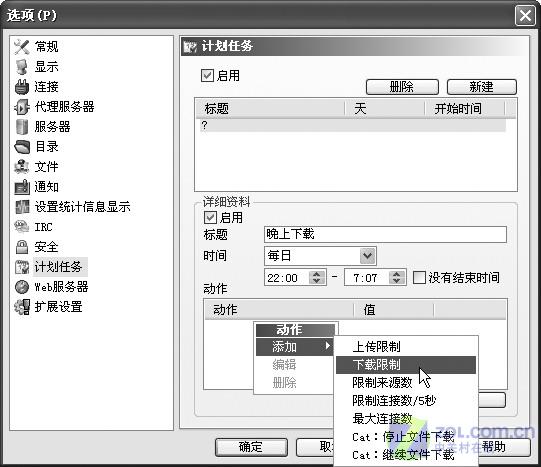Click the 7:07 end time spinner
Screen dimensions: 541x467
point(396,277)
